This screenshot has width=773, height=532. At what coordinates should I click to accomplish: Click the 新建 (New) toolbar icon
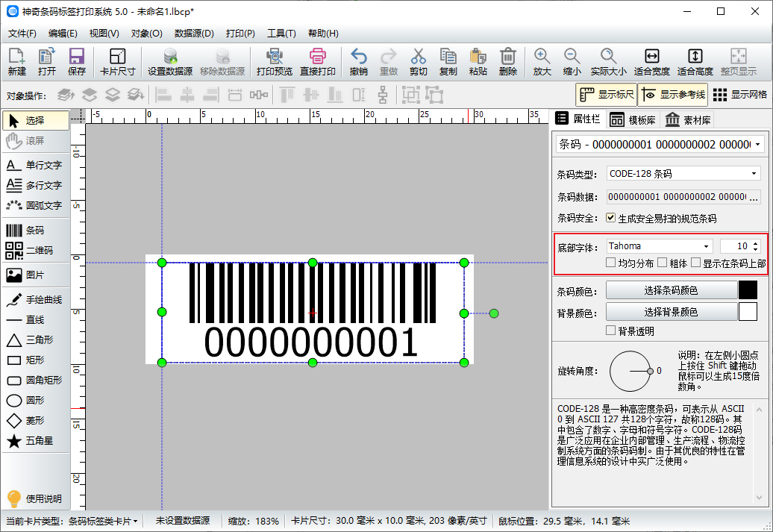coord(16,62)
